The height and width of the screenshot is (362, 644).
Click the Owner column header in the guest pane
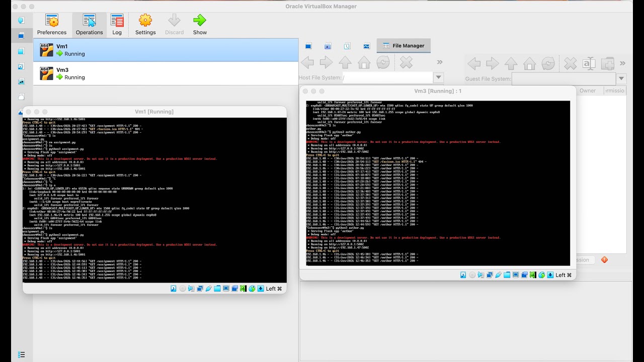(x=588, y=90)
